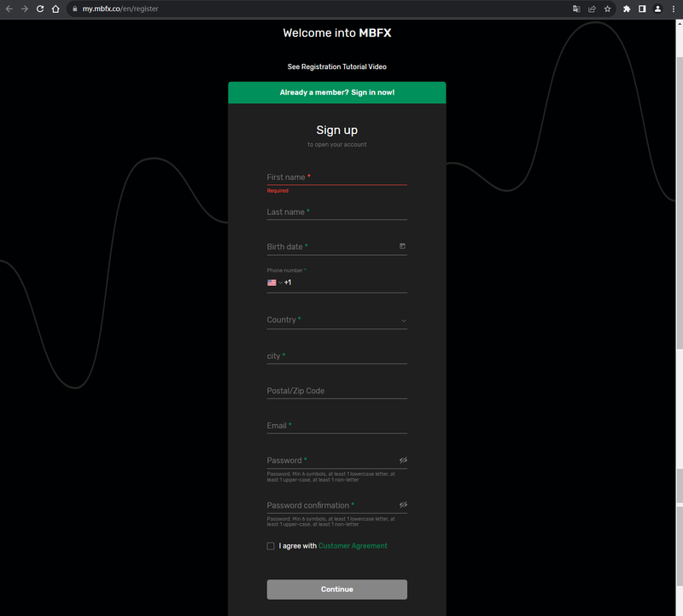Open the browser home page icon

pyautogui.click(x=55, y=9)
